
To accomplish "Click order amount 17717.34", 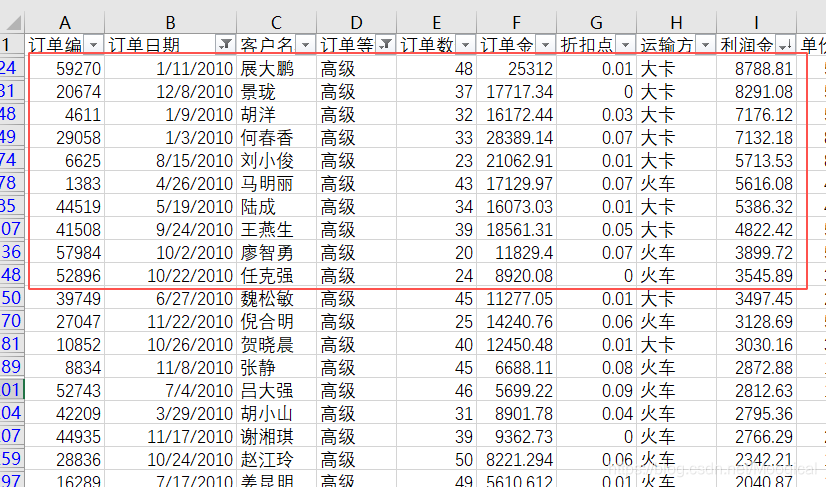I will click(x=519, y=92).
